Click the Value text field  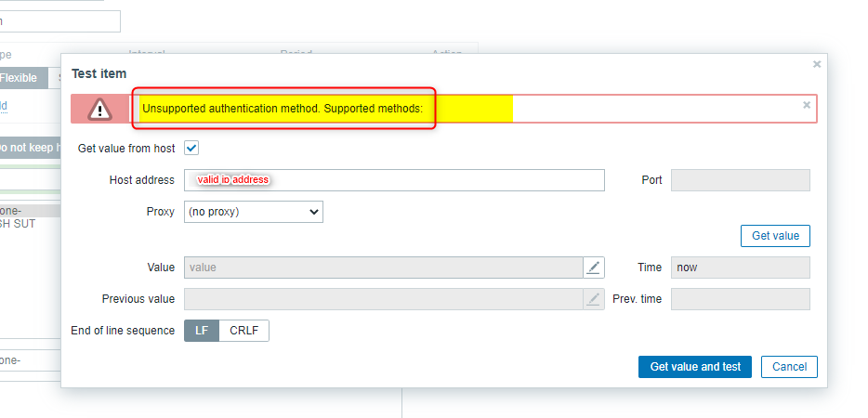pyautogui.click(x=383, y=268)
